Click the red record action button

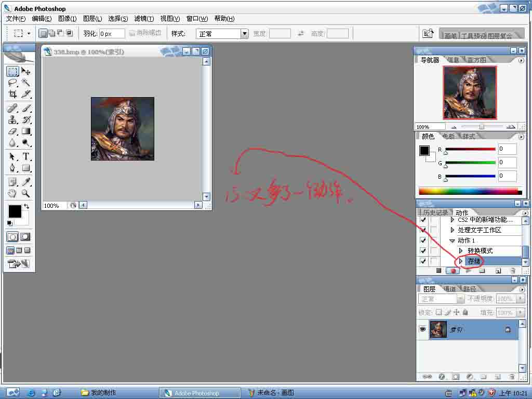point(453,271)
